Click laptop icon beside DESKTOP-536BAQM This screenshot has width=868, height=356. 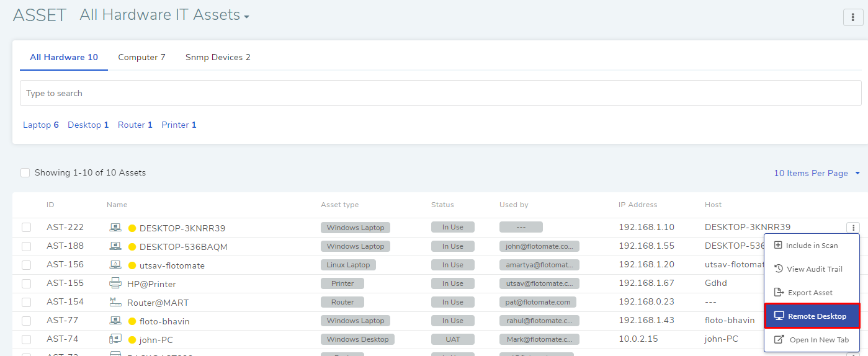coord(115,246)
